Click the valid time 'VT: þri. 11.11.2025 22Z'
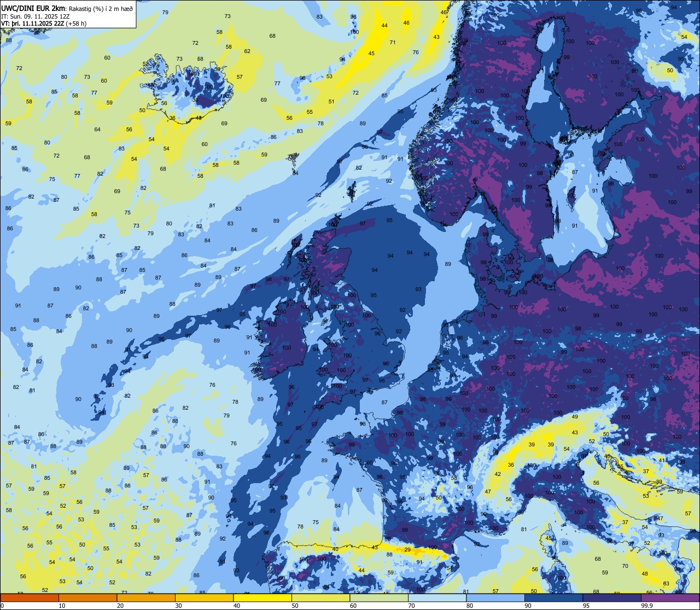This screenshot has width=700, height=610. click(x=34, y=24)
